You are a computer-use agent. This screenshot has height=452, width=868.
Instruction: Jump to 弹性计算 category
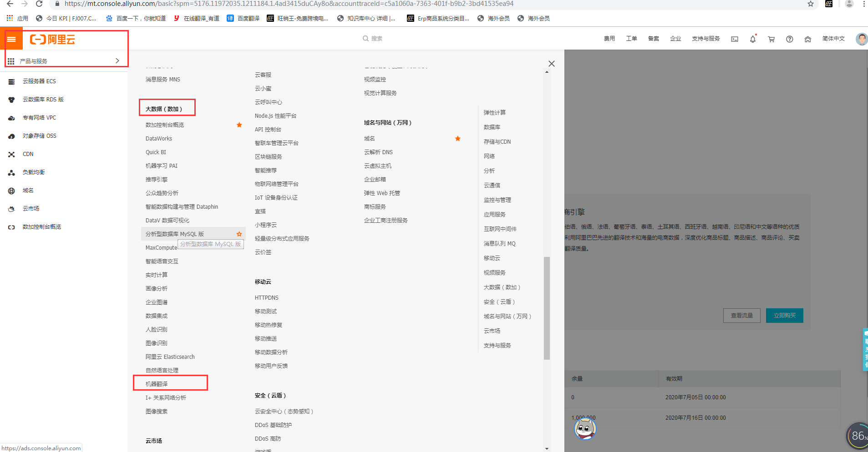(495, 113)
